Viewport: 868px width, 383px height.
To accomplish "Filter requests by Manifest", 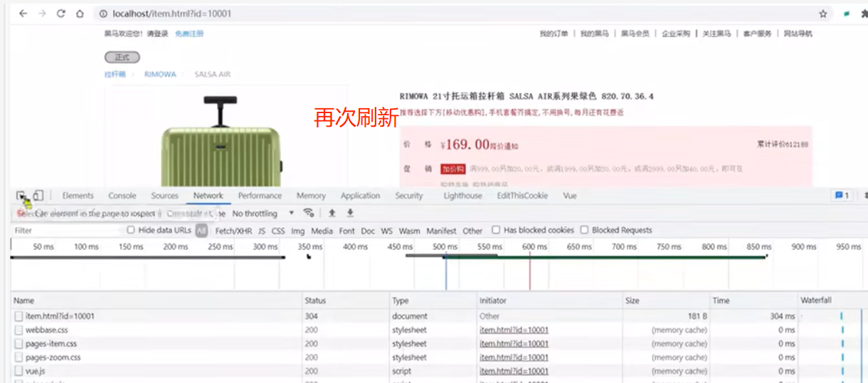I will pos(441,231).
